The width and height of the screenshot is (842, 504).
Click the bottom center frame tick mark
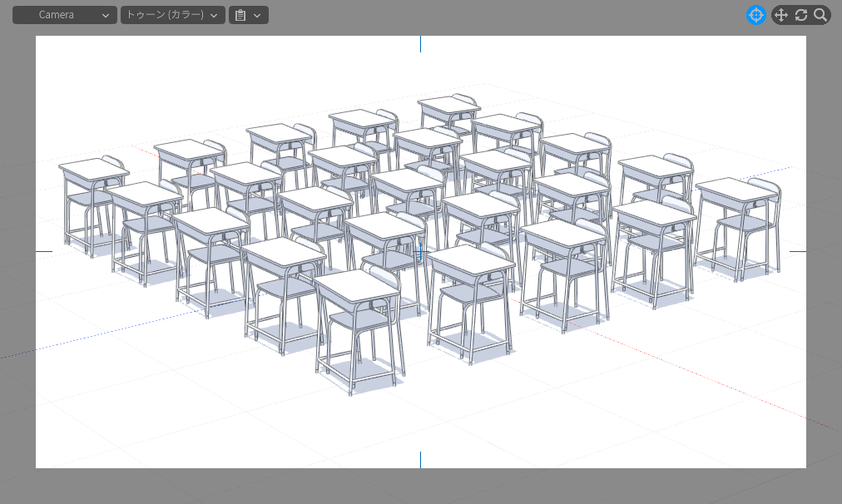click(420, 459)
